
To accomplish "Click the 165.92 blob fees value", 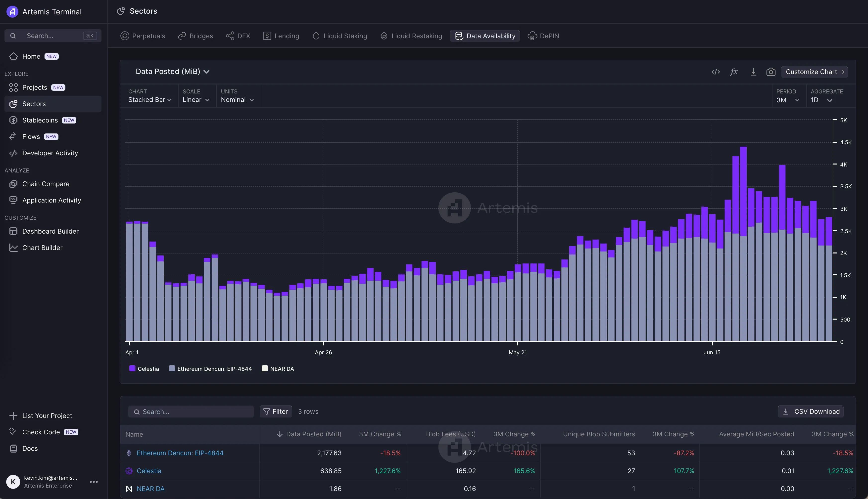I will [x=465, y=471].
